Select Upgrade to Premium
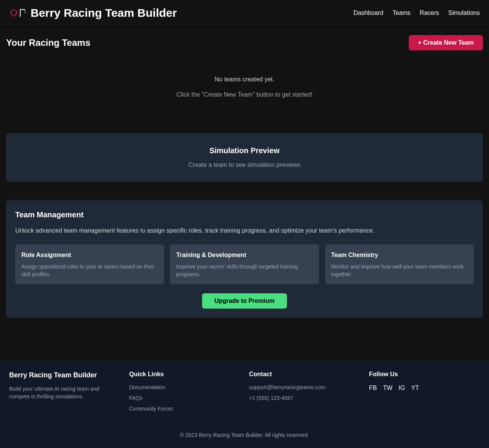Screen dimensions: 489x448 244,300
